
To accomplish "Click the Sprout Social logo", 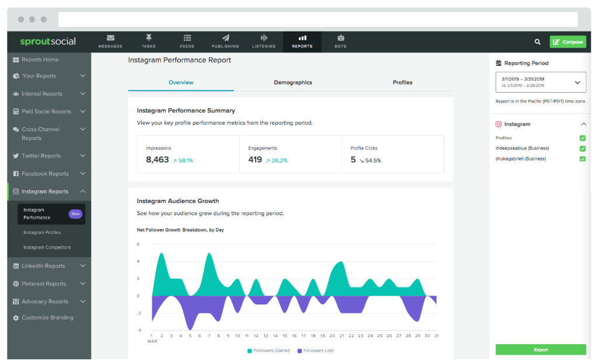I will tap(48, 41).
